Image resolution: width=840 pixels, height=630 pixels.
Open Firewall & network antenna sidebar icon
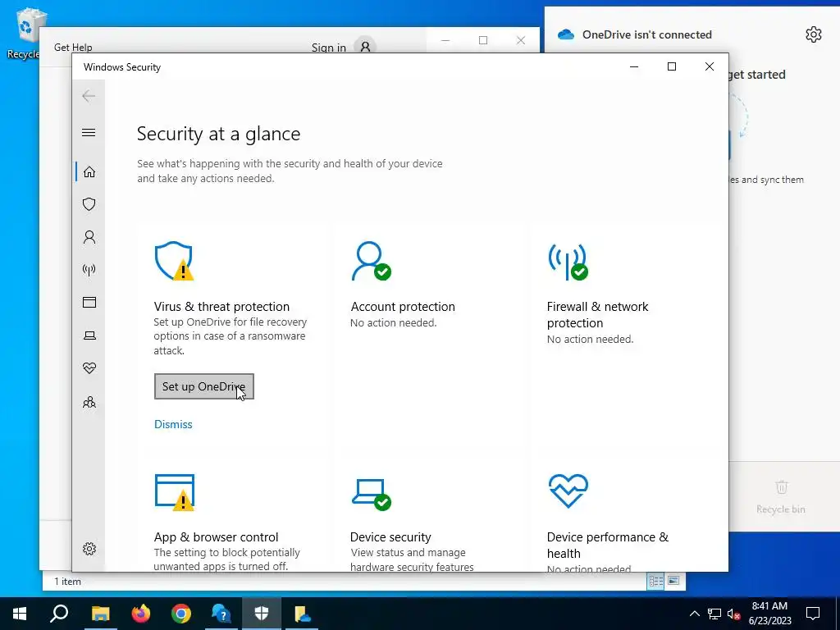pyautogui.click(x=89, y=269)
